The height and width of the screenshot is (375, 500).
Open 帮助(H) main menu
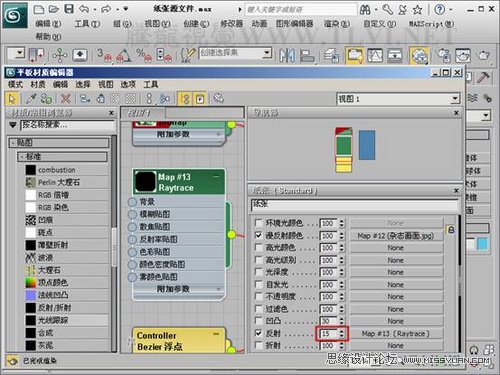coord(49,36)
